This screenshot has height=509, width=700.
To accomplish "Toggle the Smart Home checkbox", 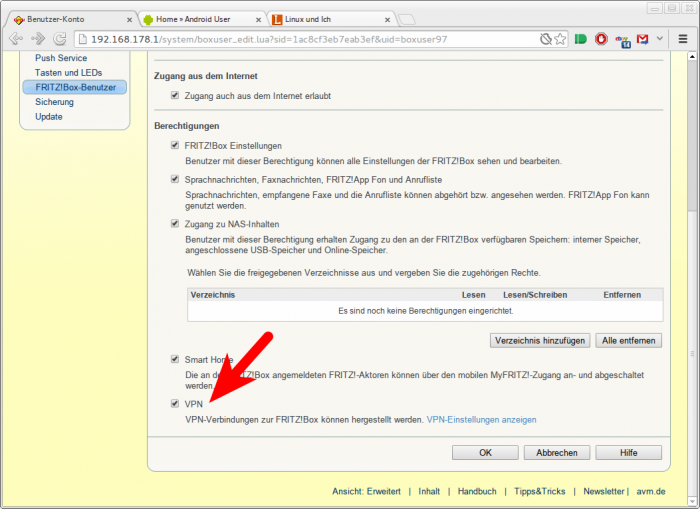I will (x=175, y=358).
